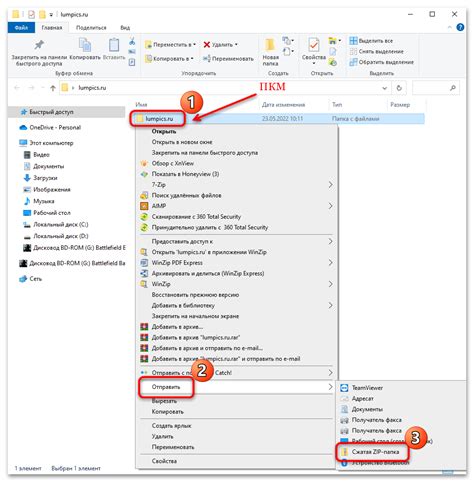Click the search field
Screen dimensions: 474x482
pos(436,88)
